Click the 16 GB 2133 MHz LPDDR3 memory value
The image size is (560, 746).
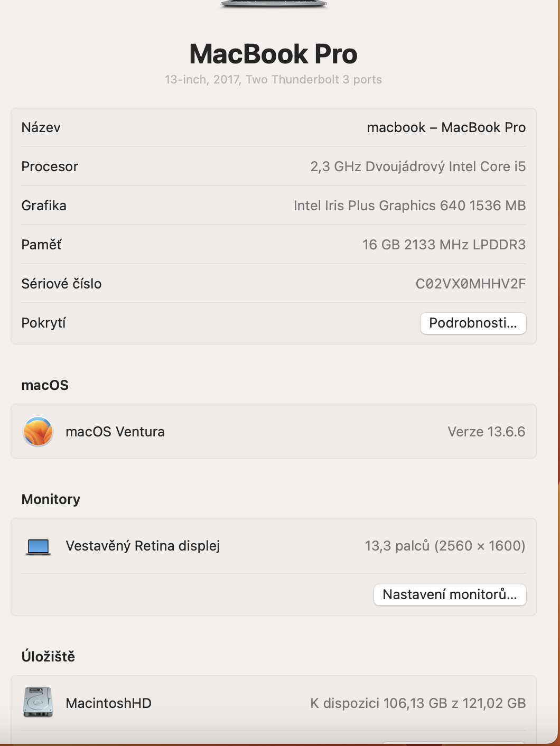444,245
